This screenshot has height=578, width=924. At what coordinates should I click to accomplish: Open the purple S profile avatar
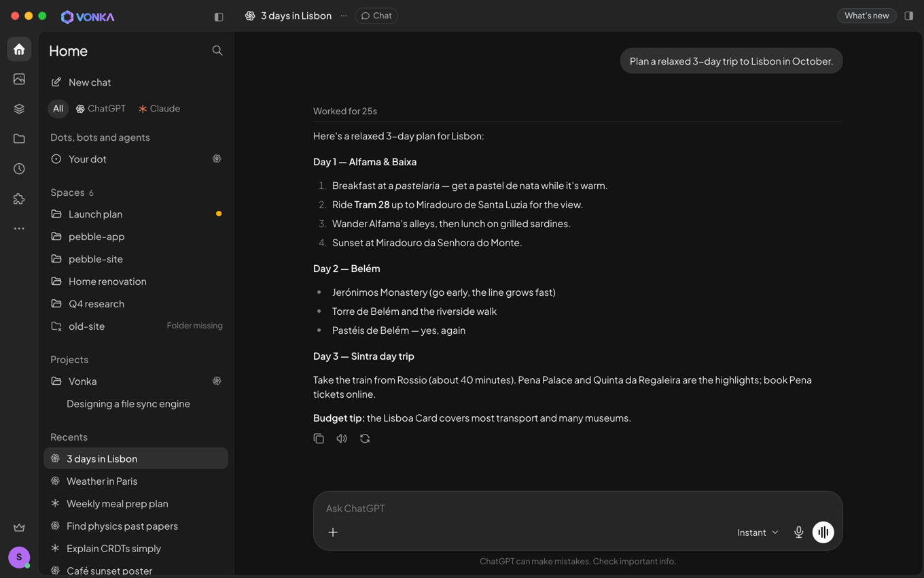(19, 557)
